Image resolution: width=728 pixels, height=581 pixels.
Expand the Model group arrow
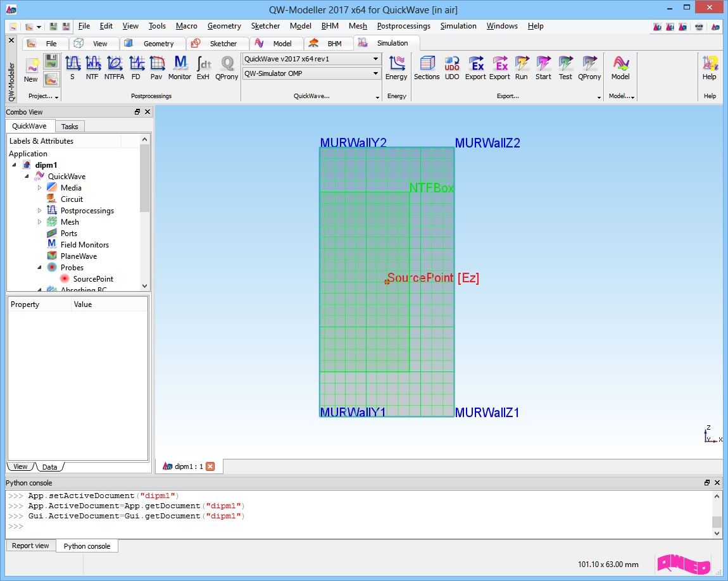click(x=632, y=97)
